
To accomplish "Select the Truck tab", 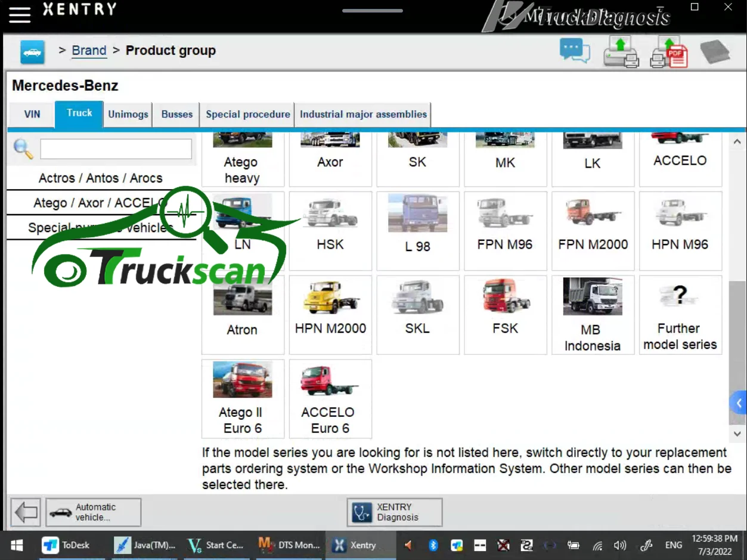I will coord(79,114).
